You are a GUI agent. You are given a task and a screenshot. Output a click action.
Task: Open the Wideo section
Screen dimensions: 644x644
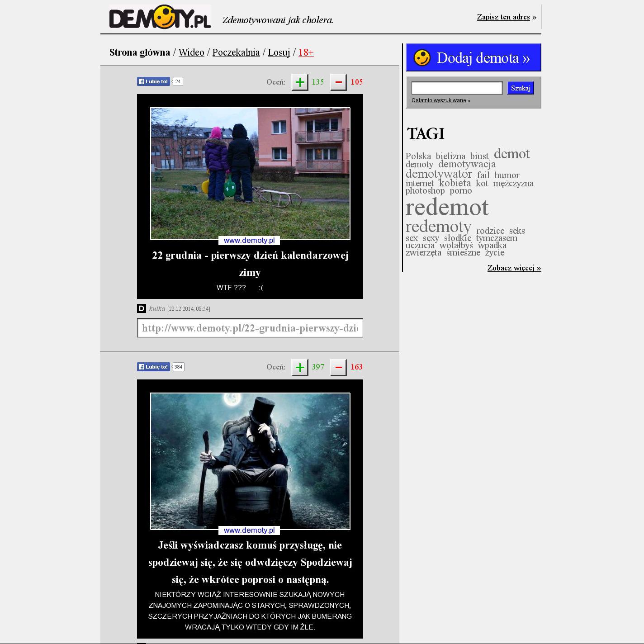pos(191,52)
